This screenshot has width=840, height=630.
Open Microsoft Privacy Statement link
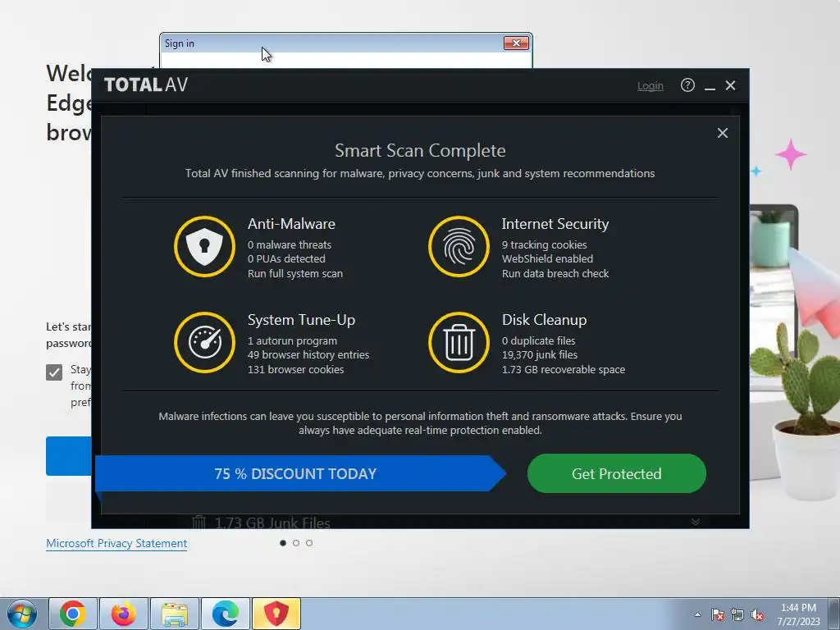pyautogui.click(x=116, y=543)
